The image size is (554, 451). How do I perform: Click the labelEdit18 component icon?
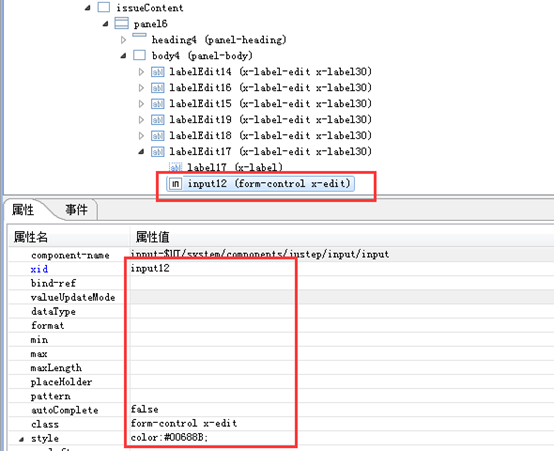(158, 136)
